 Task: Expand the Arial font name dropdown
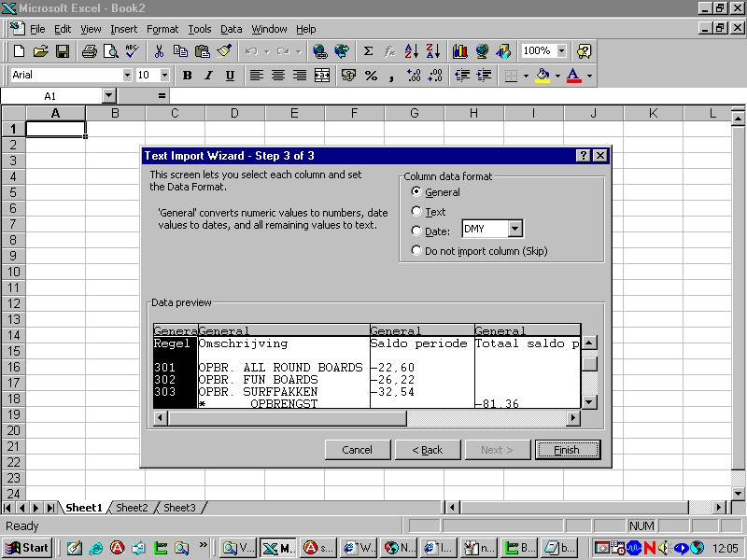127,76
